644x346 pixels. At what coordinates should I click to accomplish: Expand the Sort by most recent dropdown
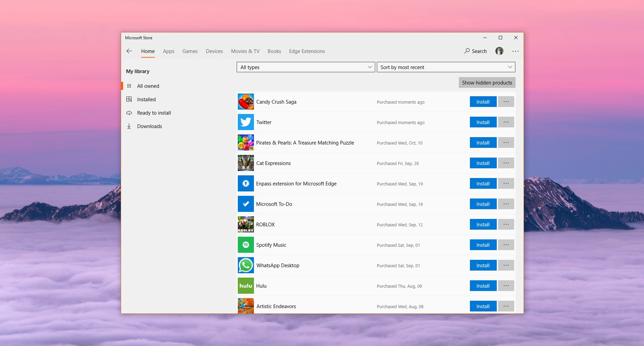pyautogui.click(x=446, y=67)
